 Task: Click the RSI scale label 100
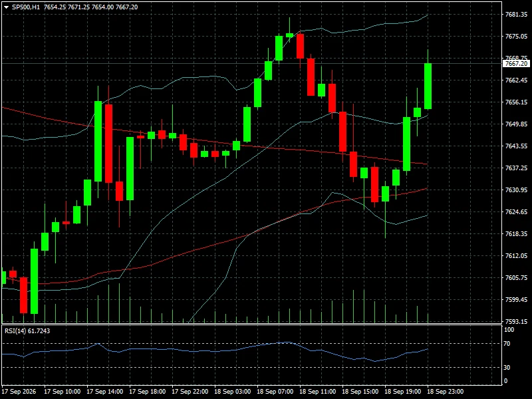click(509, 330)
